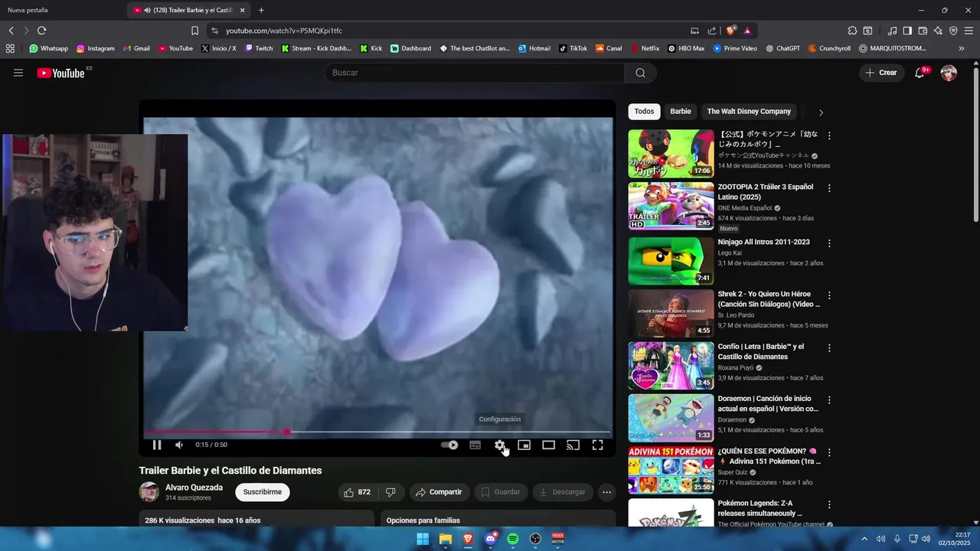Open Brave Rewards triangle icon
Viewport: 980px width, 551px height.
tap(746, 31)
